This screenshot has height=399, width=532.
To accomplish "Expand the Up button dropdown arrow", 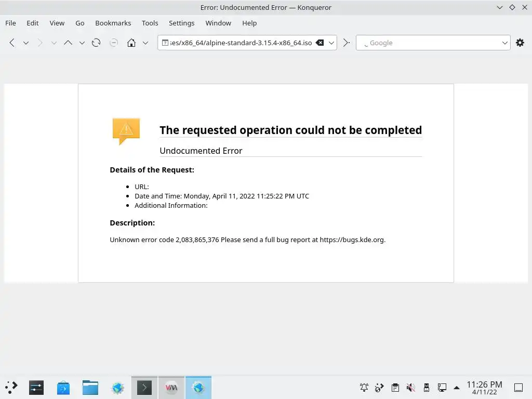I will pyautogui.click(x=82, y=43).
